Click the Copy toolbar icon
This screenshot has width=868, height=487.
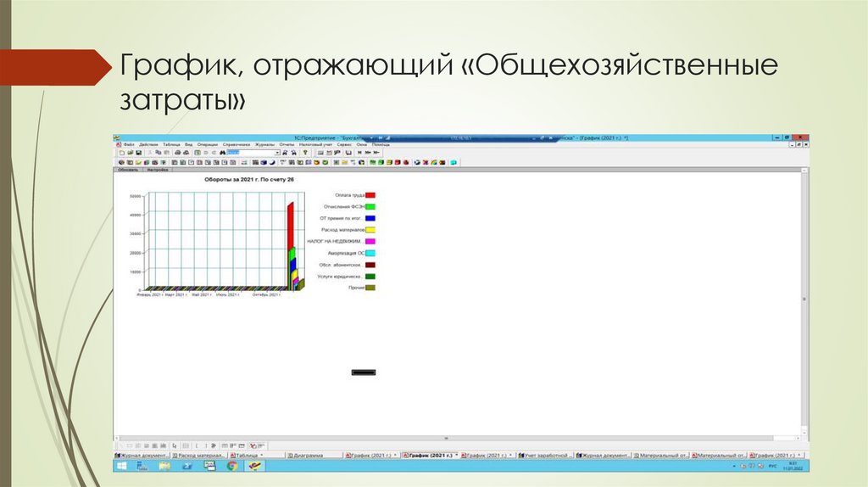[x=158, y=153]
